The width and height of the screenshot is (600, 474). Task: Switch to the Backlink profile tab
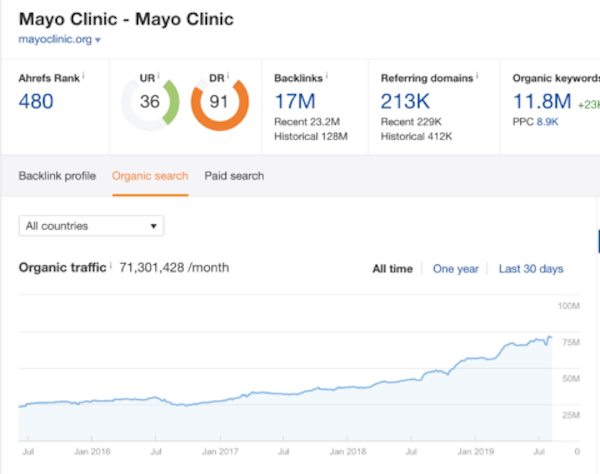pyautogui.click(x=57, y=176)
